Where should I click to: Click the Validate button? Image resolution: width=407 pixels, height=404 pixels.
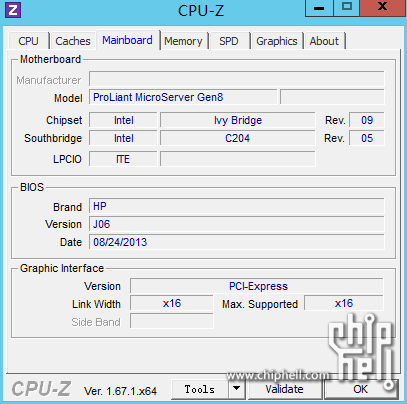(x=284, y=389)
